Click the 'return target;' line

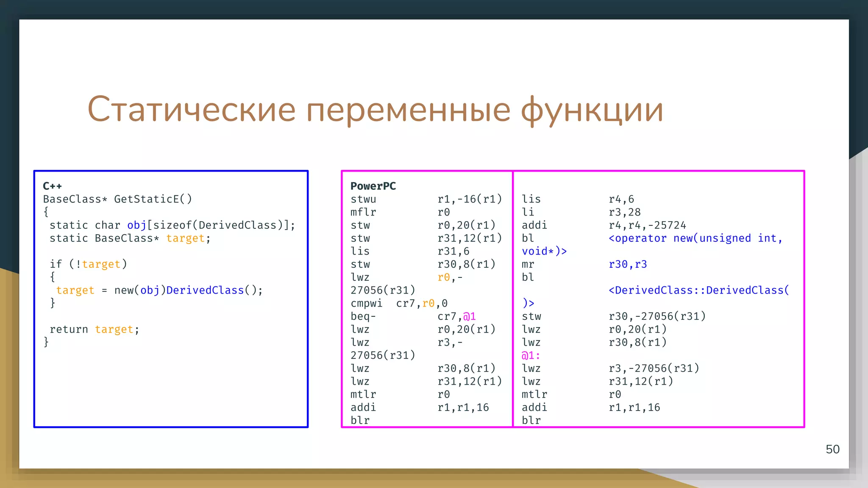(x=95, y=329)
